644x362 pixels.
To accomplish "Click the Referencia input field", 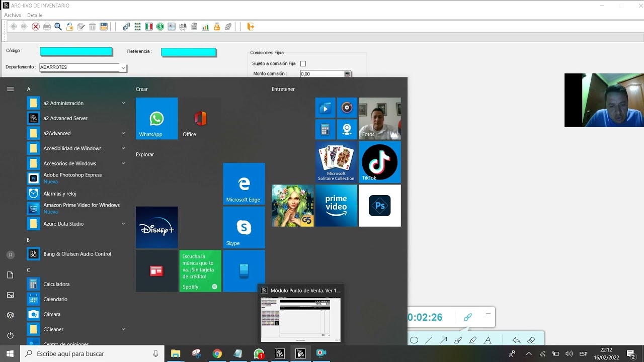I will (189, 52).
